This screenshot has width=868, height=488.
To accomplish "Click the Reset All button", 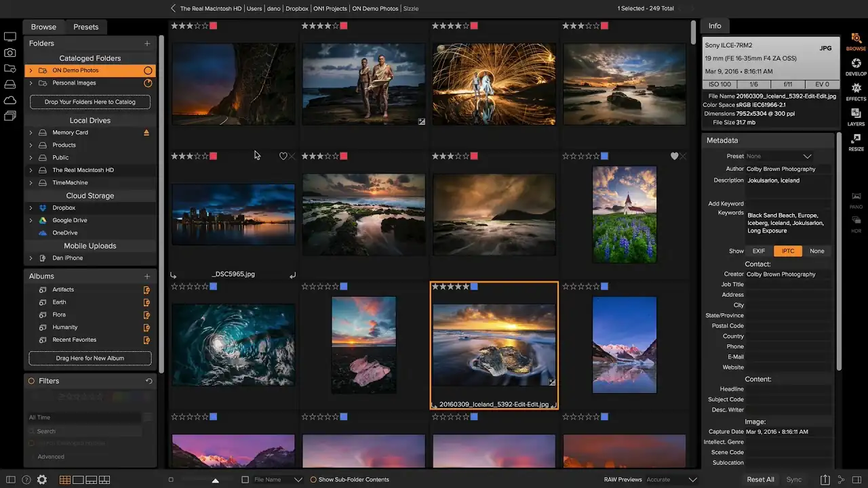I will tap(760, 480).
